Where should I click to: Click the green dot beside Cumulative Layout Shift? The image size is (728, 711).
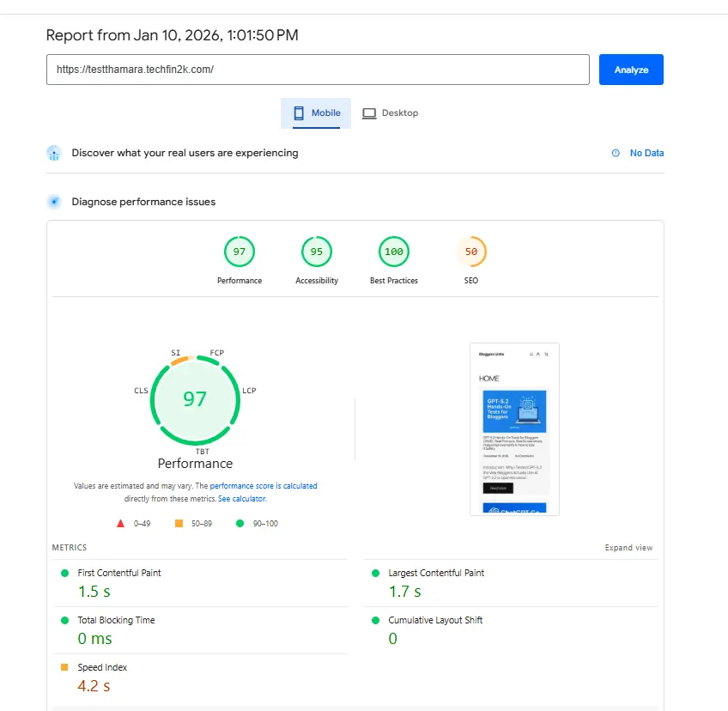click(376, 621)
